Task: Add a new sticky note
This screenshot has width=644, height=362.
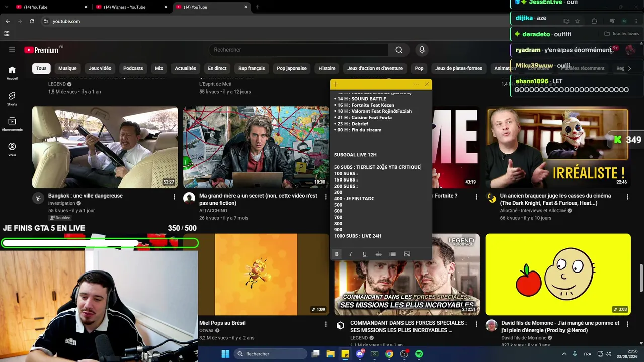Action: tap(335, 84)
